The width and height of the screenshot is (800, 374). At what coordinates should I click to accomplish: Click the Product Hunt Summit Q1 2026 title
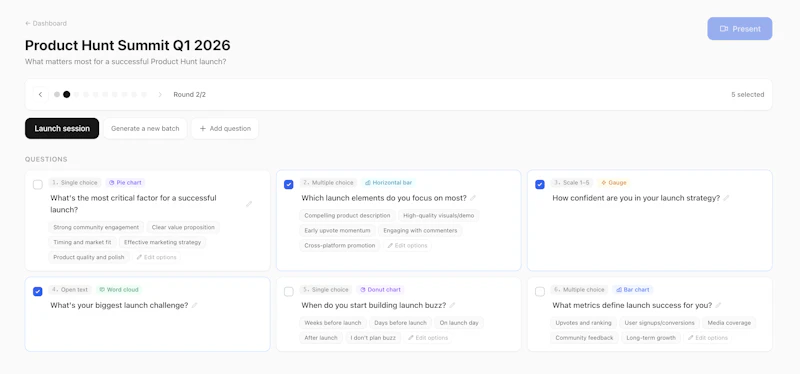point(128,45)
